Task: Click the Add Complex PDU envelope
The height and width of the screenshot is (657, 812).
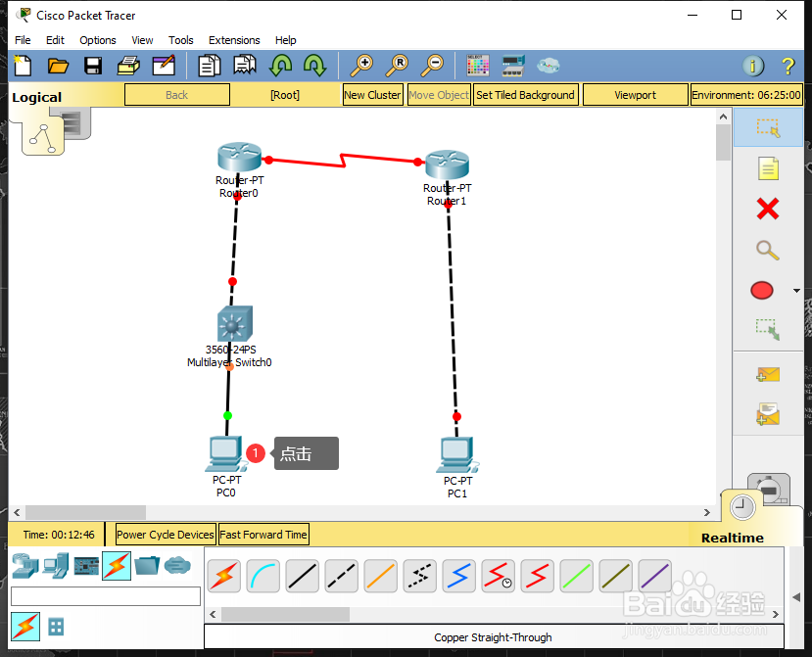Action: point(768,414)
